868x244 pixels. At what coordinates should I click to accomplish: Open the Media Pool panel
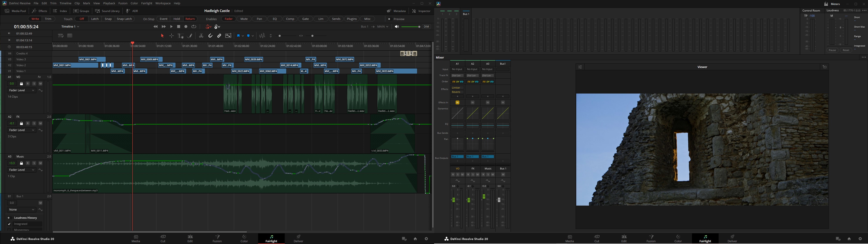pos(16,11)
